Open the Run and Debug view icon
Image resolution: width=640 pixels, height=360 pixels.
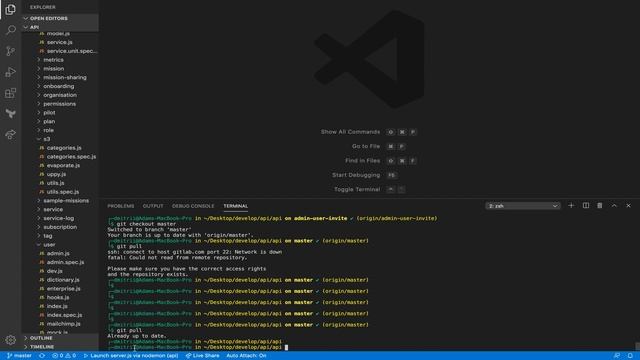(x=11, y=72)
